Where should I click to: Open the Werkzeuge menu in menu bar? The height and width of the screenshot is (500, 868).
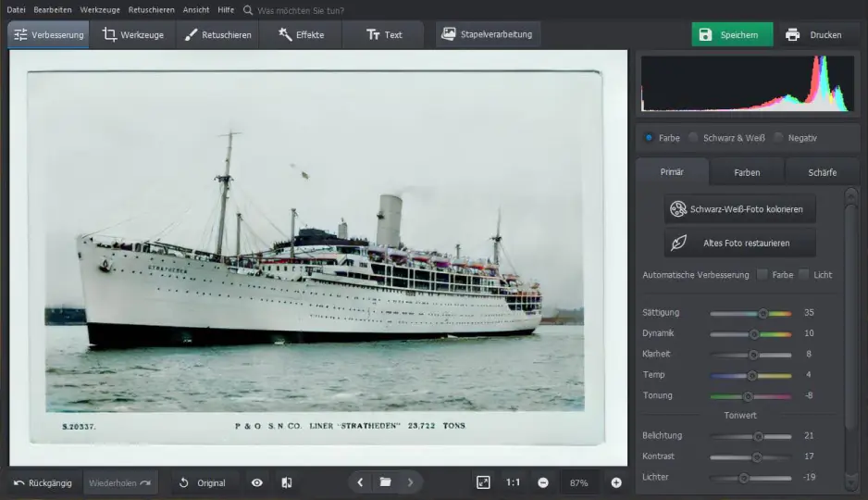click(100, 10)
